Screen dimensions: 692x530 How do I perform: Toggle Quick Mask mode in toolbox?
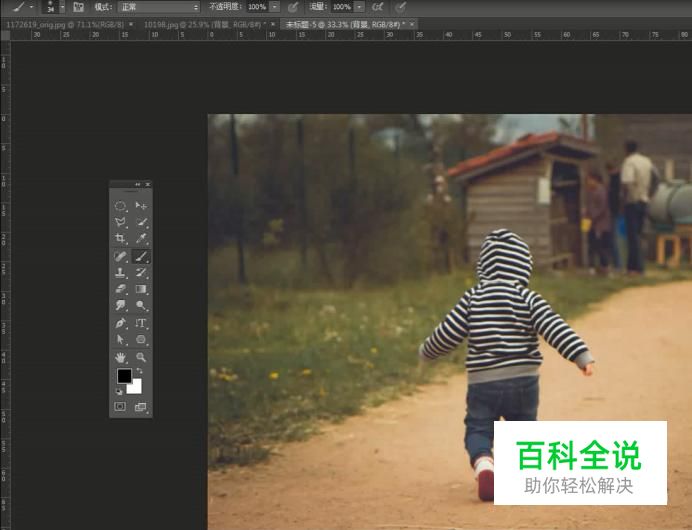(120, 407)
